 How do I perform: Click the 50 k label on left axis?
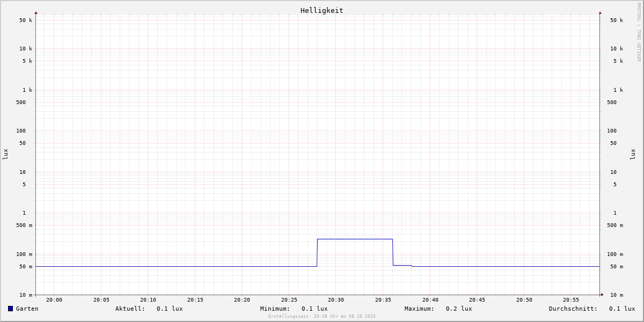[26, 20]
